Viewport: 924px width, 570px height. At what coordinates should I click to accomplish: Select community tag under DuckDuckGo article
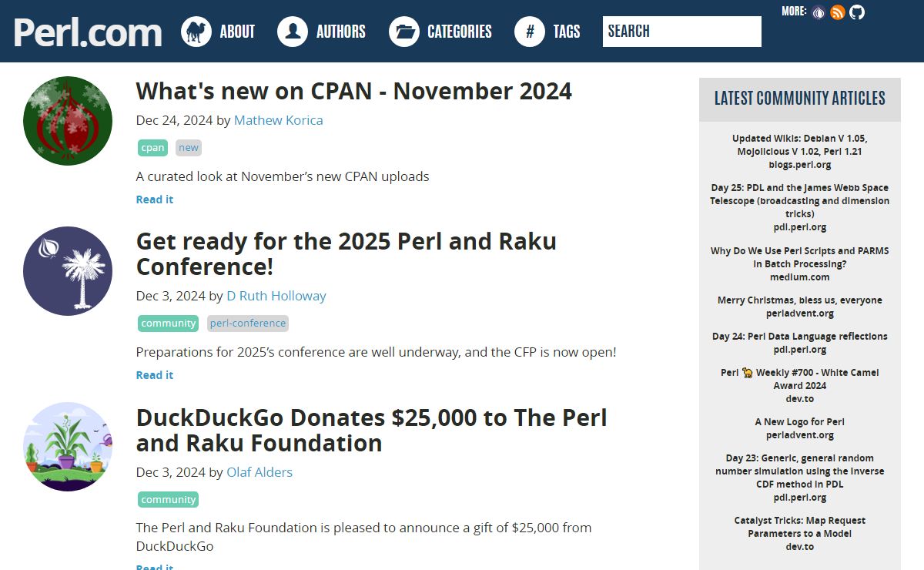pos(169,500)
